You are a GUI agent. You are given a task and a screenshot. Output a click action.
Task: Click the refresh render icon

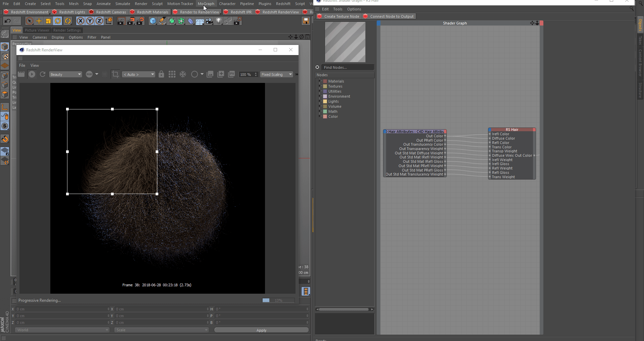pyautogui.click(x=43, y=74)
